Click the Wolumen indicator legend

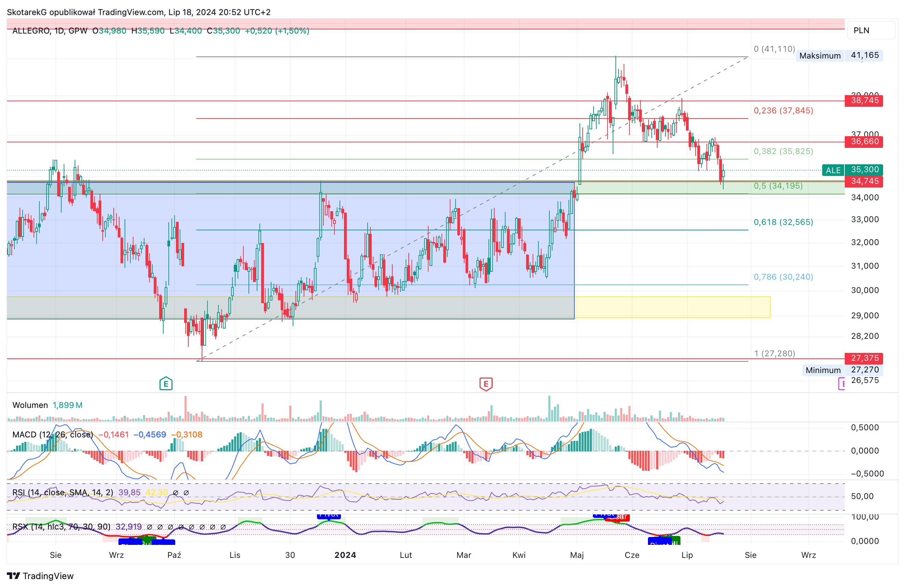[48, 405]
